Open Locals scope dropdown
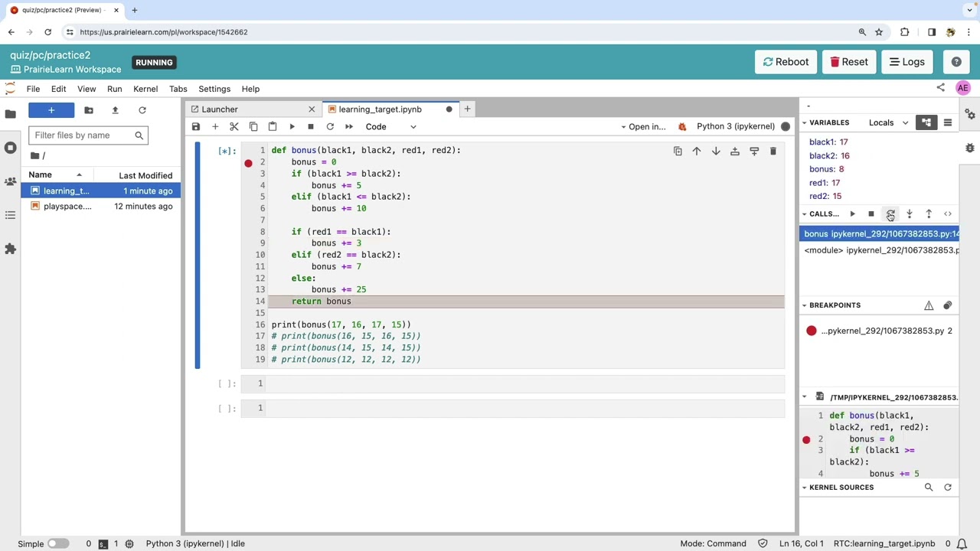 (888, 122)
